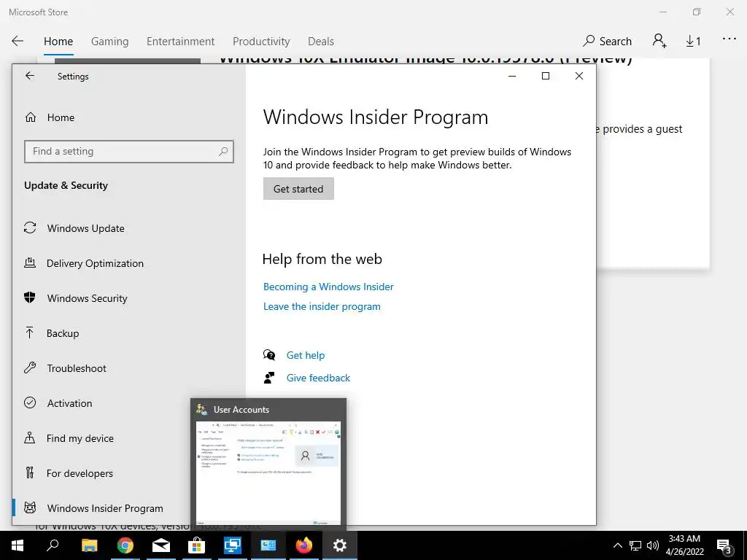The width and height of the screenshot is (747, 560).
Task: Open Delivery Optimization page
Action: 95,263
